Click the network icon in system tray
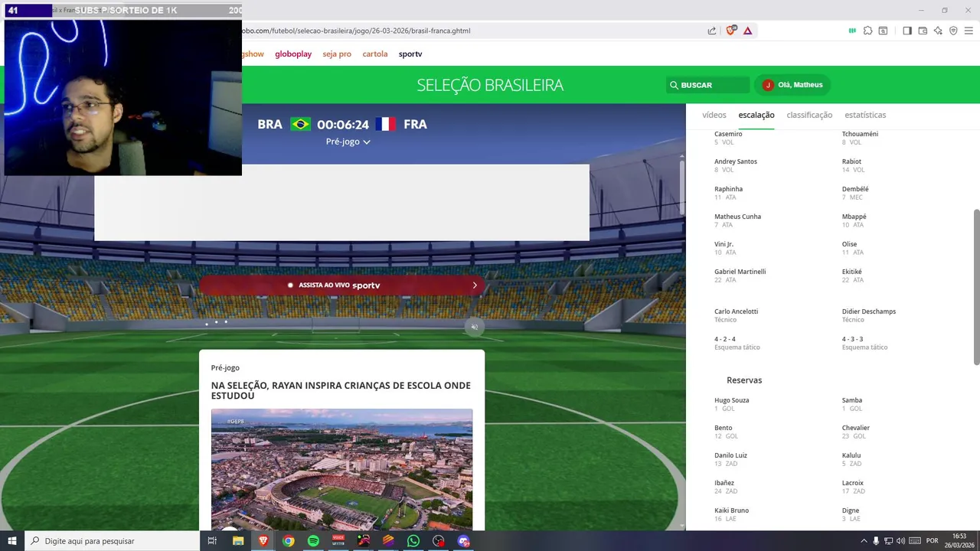 888,541
